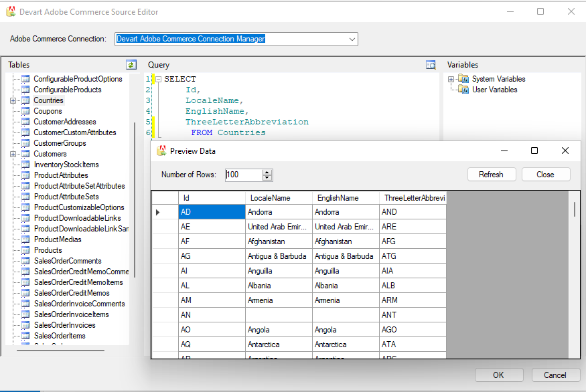Click the Coupons table icon
The width and height of the screenshot is (586, 392).
[x=25, y=111]
